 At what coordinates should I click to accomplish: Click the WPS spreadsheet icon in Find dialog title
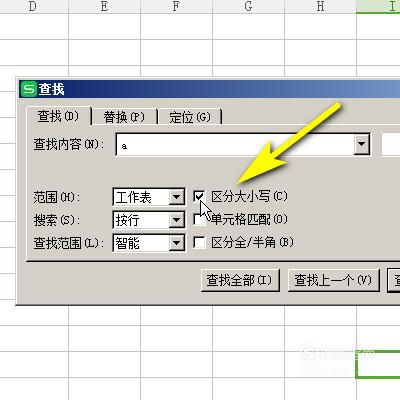[29, 89]
